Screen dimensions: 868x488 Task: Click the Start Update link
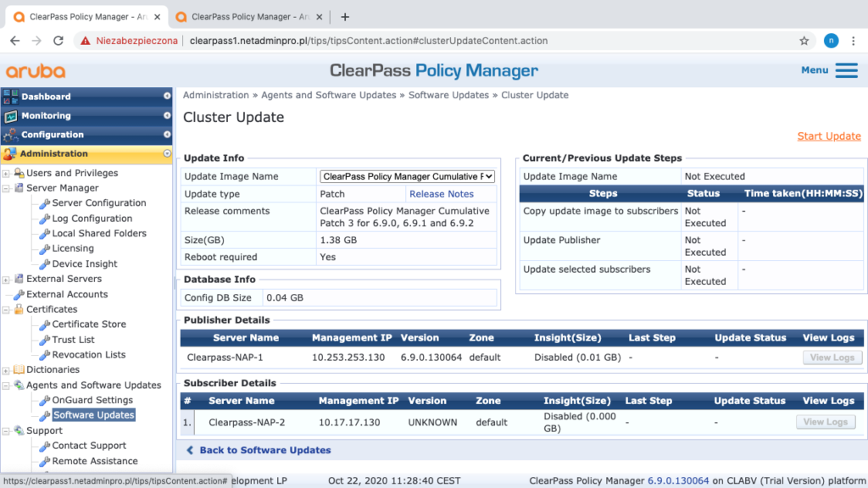tap(828, 136)
